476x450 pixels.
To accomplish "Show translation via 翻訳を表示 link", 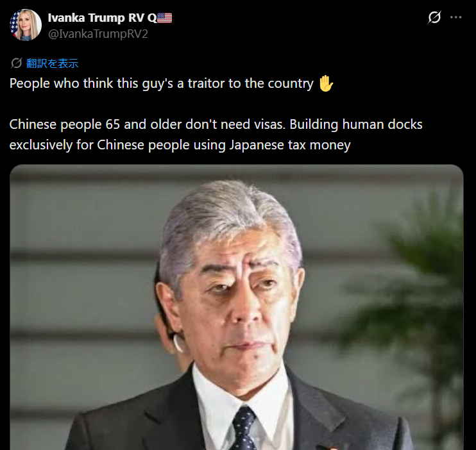I will coord(52,63).
